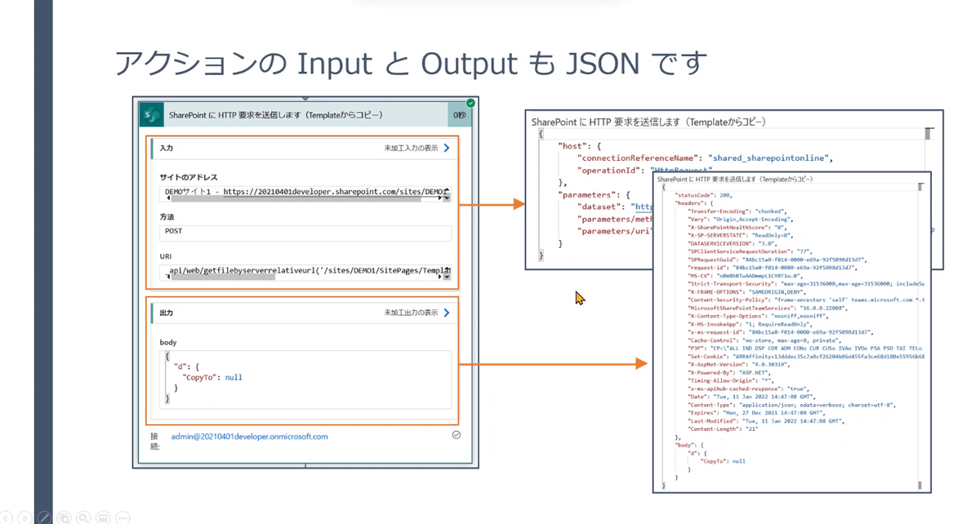This screenshot has width=980, height=524.
Task: Click the SharePoint HTTP request action card header
Action: click(305, 115)
